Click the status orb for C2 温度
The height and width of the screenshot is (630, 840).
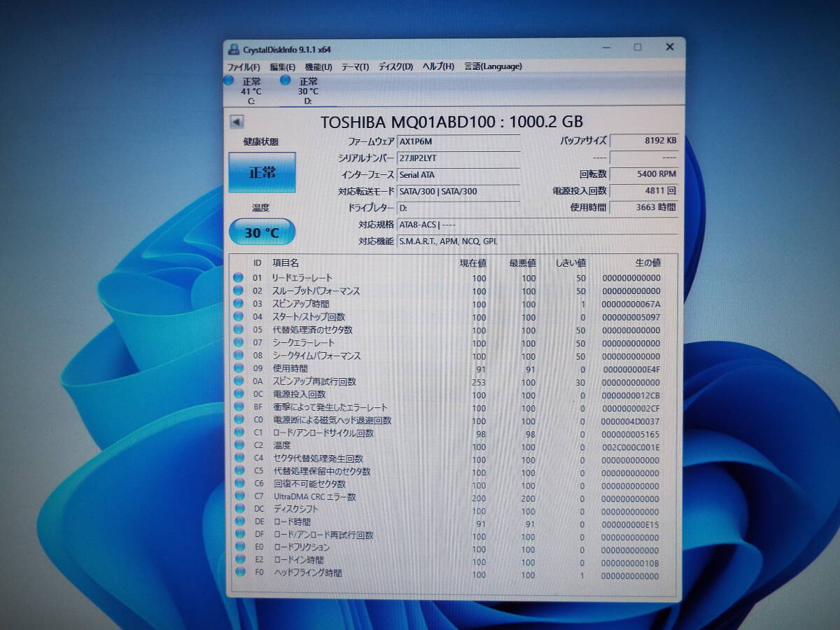[x=239, y=446]
